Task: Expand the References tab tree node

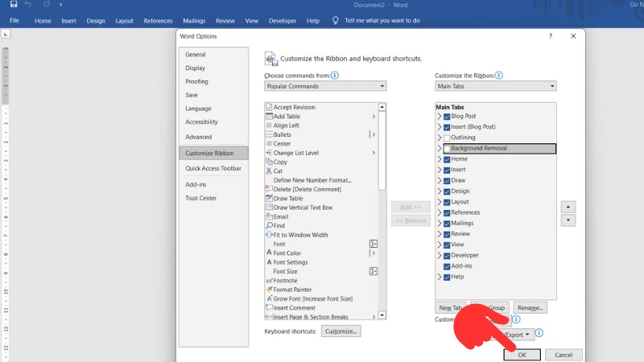Action: 440,212
